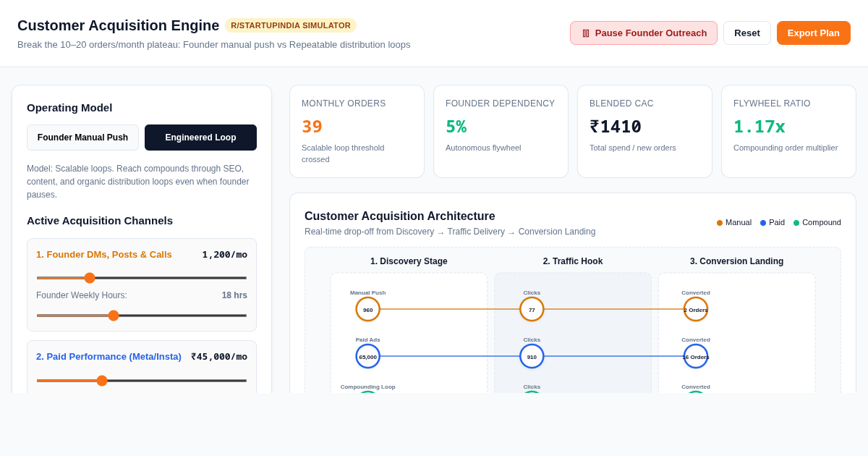868x456 pixels.
Task: Click the Pause Founder Outreach button
Action: (644, 33)
